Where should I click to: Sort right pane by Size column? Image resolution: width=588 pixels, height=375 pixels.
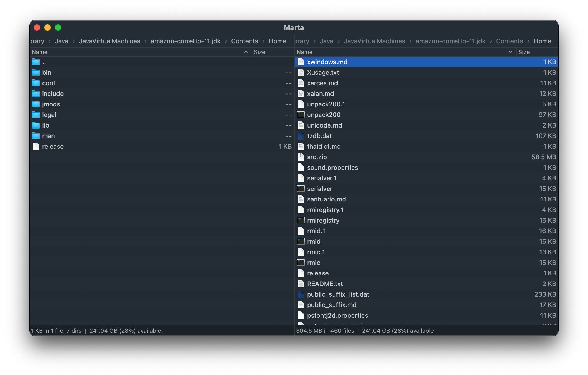[x=524, y=52]
